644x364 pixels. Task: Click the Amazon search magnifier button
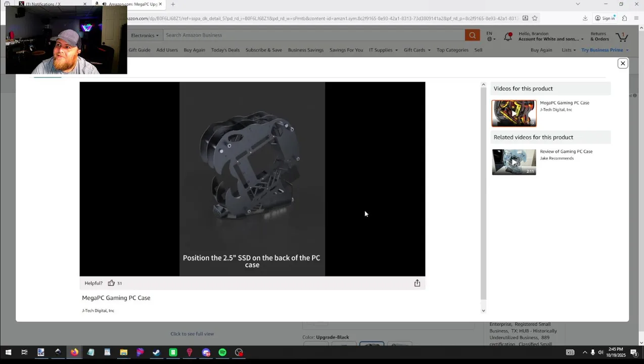(472, 35)
